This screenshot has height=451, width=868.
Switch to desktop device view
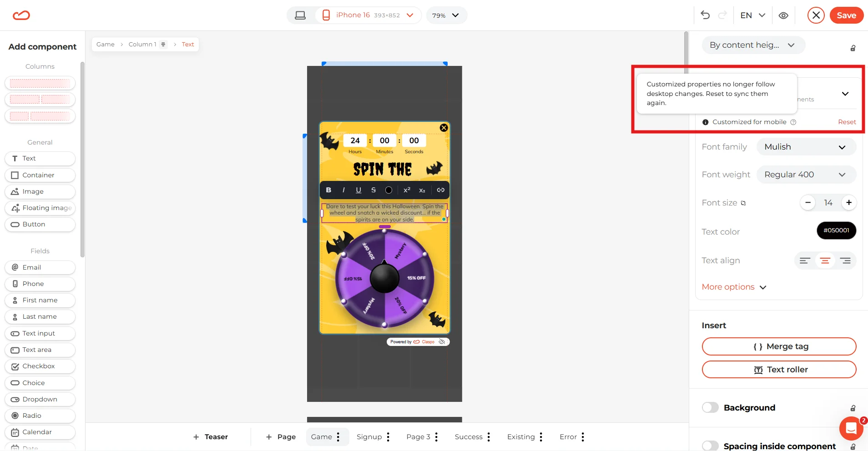tap(300, 15)
